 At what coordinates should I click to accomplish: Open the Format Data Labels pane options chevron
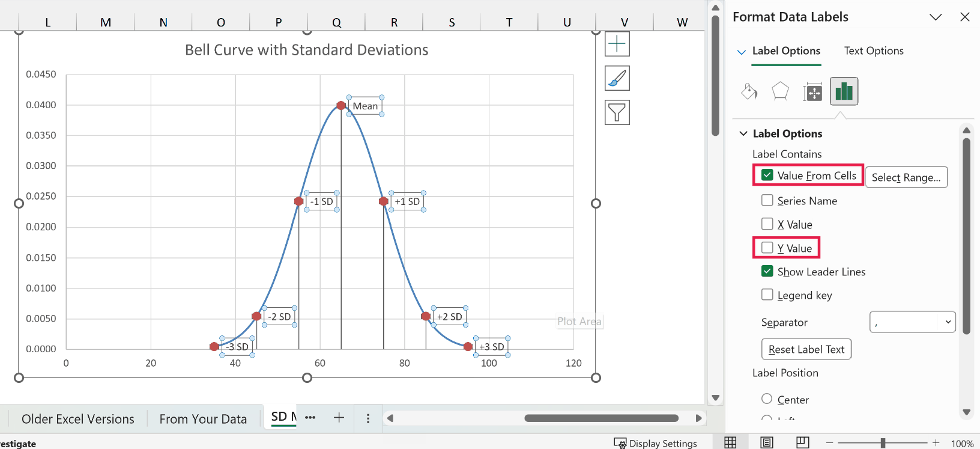[x=936, y=17]
